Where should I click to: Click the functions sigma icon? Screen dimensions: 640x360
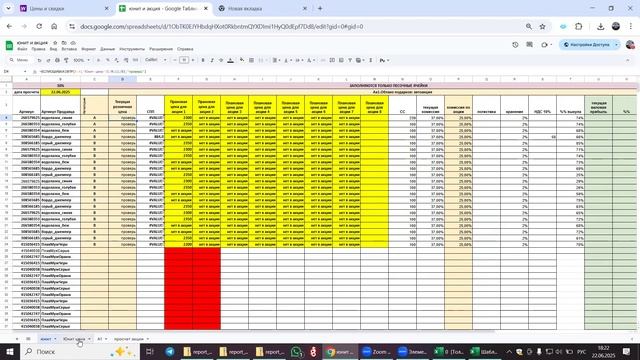point(371,60)
